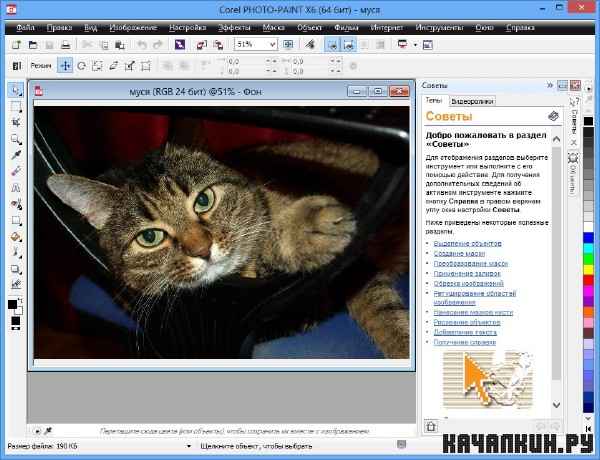Select the Drop Shadow tool
Viewport: 600px width, 460px height.
click(16, 269)
